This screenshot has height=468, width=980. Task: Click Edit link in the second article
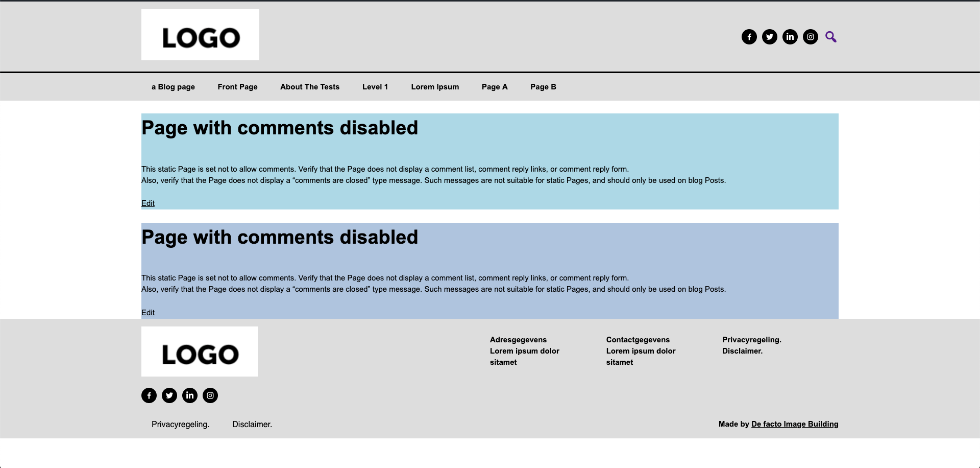pyautogui.click(x=148, y=313)
